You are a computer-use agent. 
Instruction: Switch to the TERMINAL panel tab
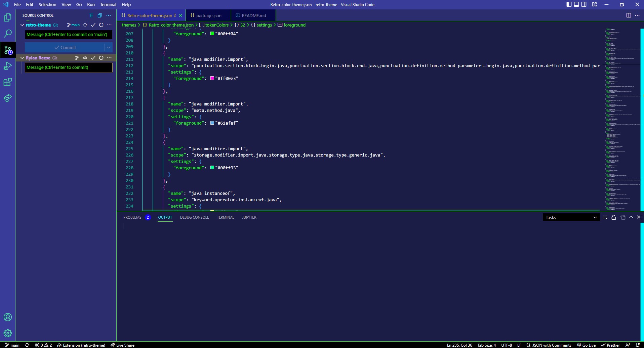coord(225,217)
